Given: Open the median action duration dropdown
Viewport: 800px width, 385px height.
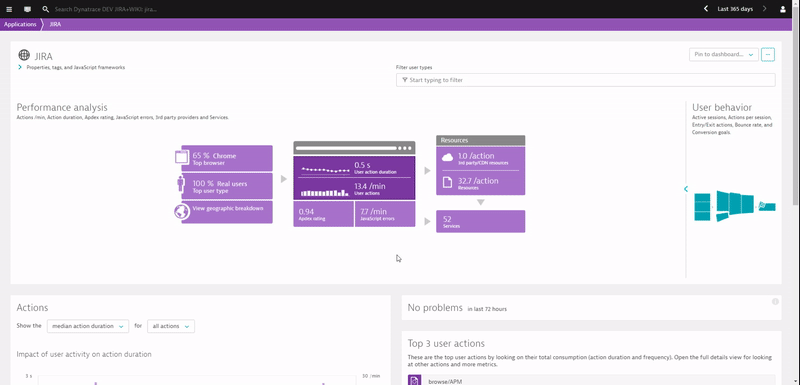Looking at the screenshot, I should (88, 326).
